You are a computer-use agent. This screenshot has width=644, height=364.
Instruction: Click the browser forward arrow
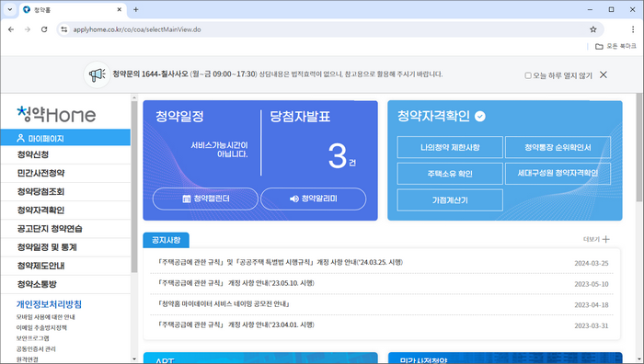coord(28,29)
